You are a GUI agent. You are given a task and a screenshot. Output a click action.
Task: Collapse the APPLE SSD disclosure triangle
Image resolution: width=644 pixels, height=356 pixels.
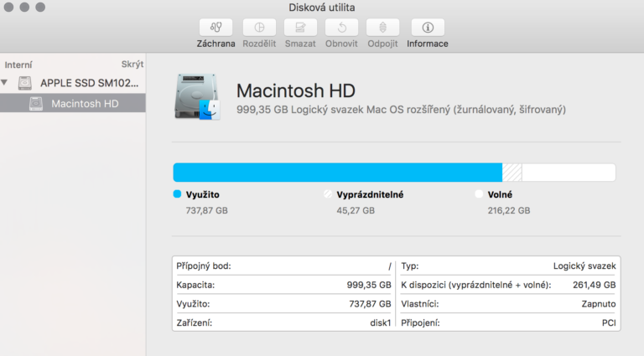[x=6, y=83]
